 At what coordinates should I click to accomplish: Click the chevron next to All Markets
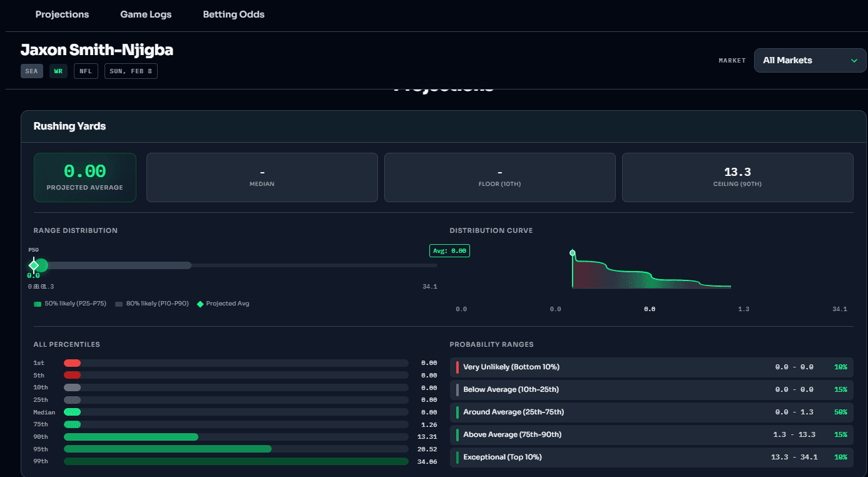tap(855, 61)
